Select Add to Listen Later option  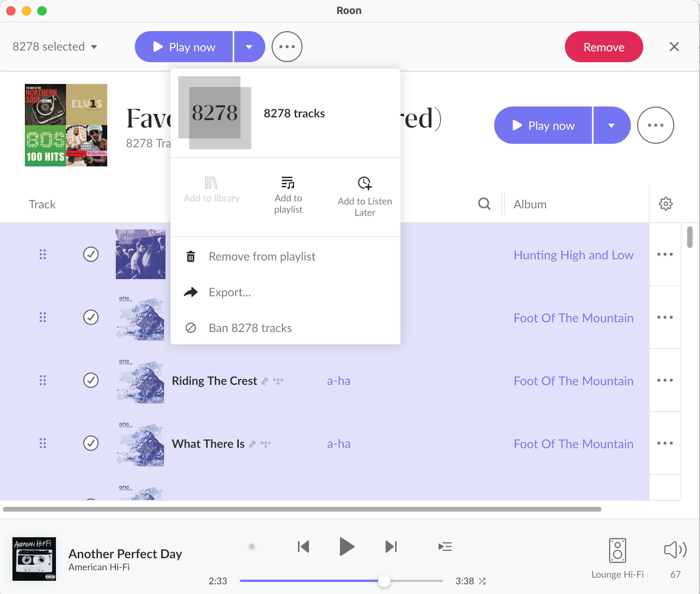point(365,196)
